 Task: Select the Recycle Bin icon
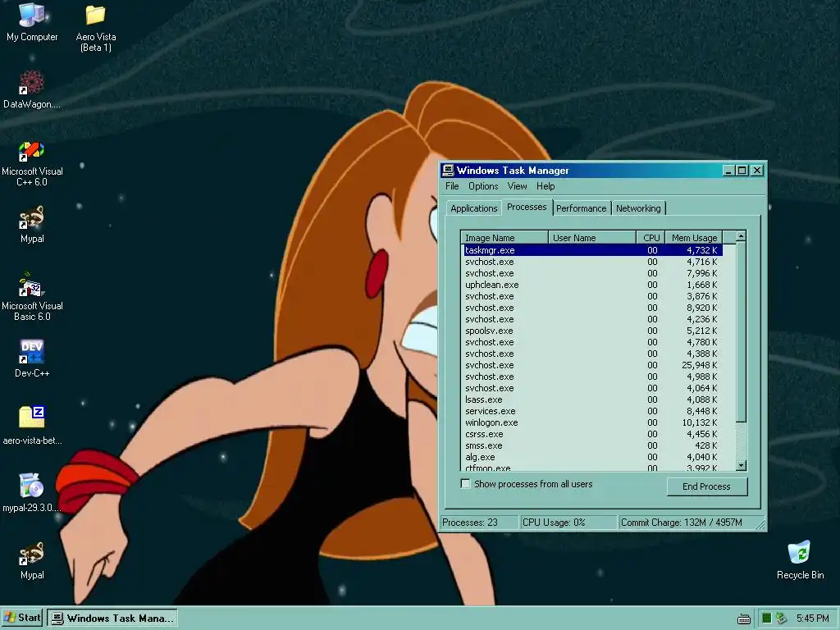pos(800,560)
